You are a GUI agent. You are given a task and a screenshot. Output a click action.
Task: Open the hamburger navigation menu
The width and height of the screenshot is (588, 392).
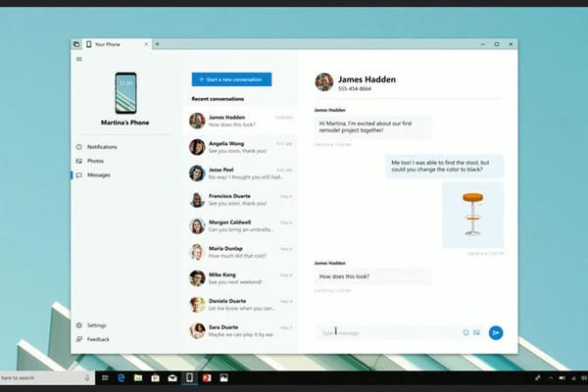(x=79, y=59)
